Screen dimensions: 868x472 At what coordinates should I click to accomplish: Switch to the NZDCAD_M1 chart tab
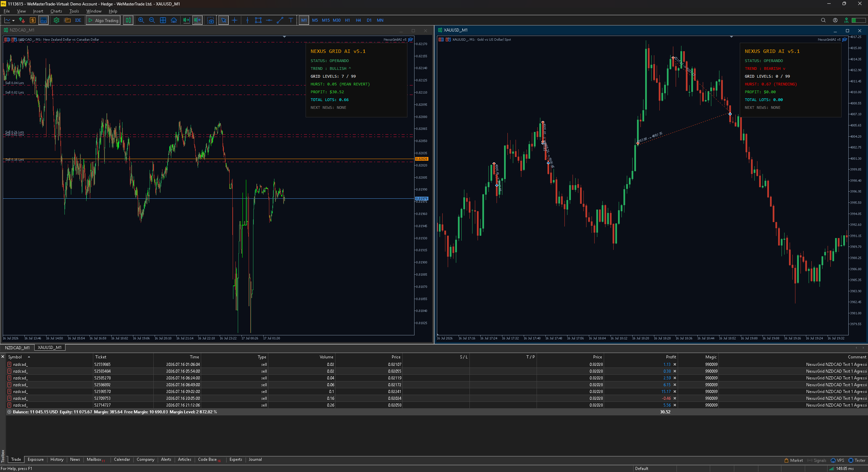17,348
